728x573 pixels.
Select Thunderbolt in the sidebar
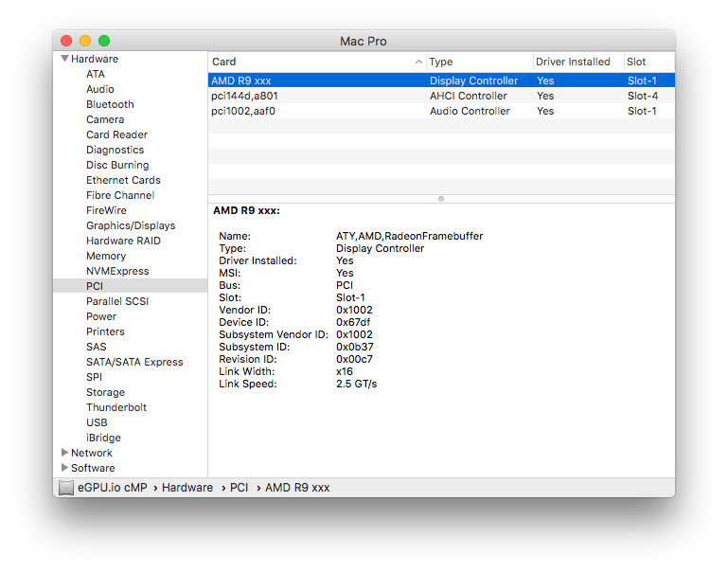click(116, 407)
